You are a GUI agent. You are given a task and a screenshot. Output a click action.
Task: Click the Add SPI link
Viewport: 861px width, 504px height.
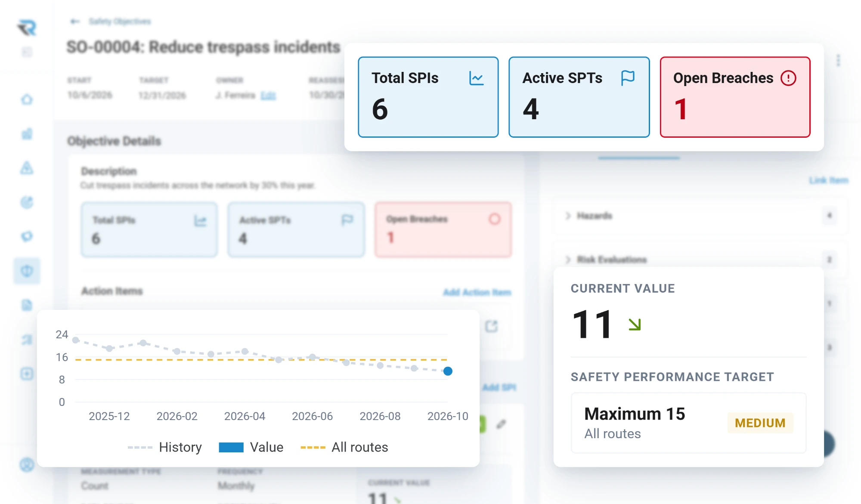click(x=499, y=387)
